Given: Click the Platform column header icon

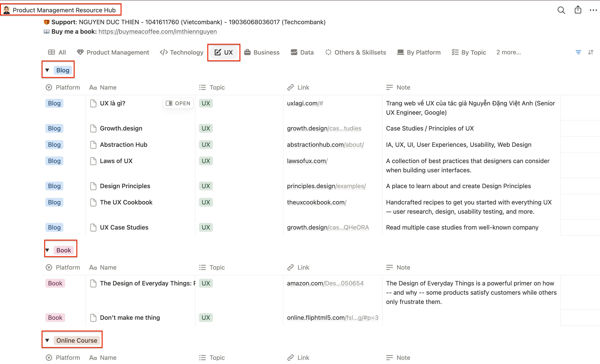Looking at the screenshot, I should (x=49, y=87).
